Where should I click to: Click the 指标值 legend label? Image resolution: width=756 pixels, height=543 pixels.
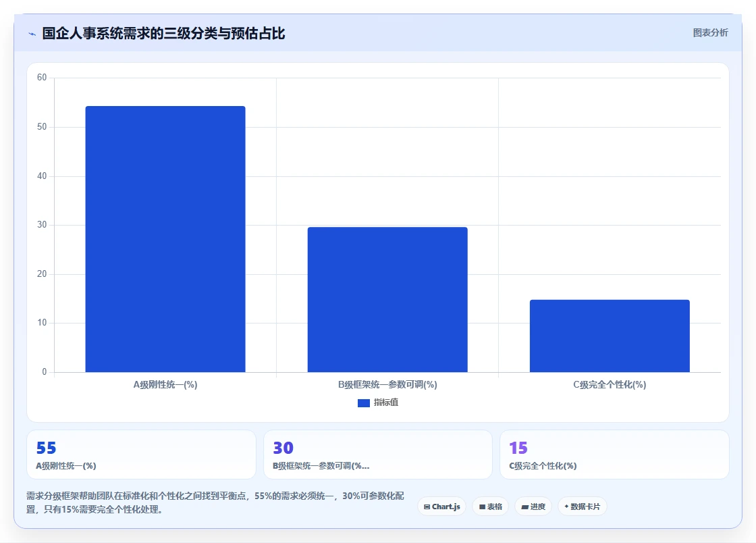point(385,403)
